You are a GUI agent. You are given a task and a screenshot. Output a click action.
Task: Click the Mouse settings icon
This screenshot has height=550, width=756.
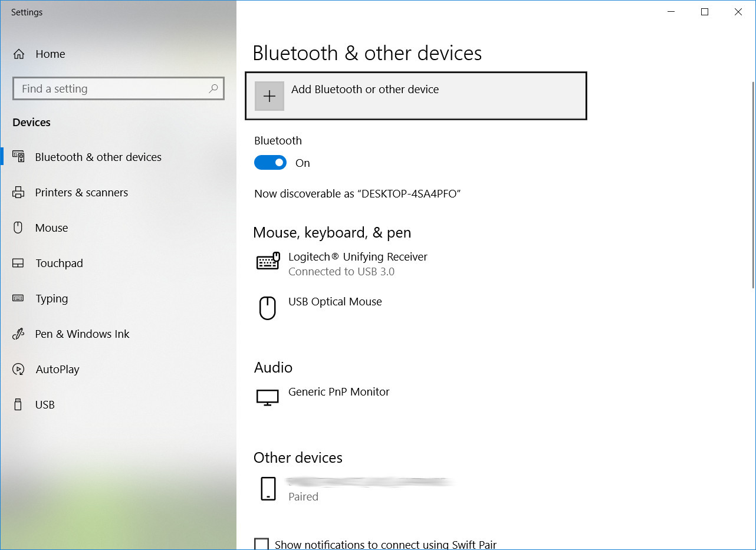coord(18,228)
